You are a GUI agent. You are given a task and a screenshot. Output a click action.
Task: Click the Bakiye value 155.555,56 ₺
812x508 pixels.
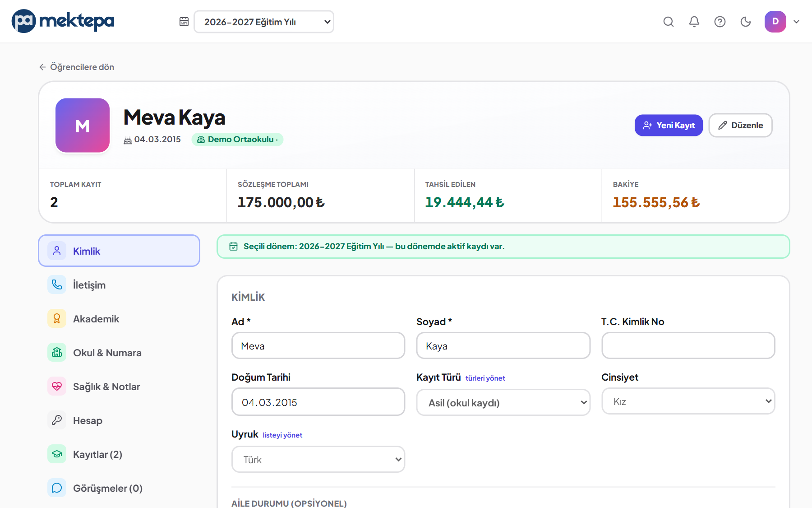click(x=656, y=202)
